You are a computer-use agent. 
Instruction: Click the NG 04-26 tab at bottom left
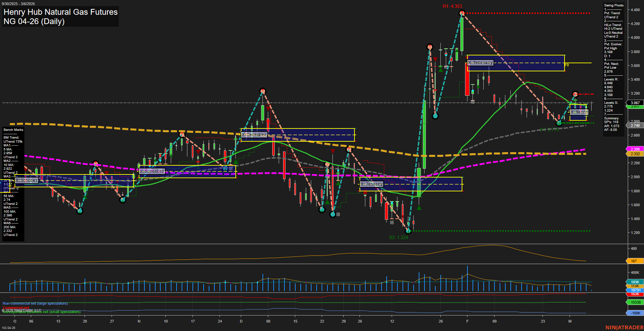pos(9,328)
